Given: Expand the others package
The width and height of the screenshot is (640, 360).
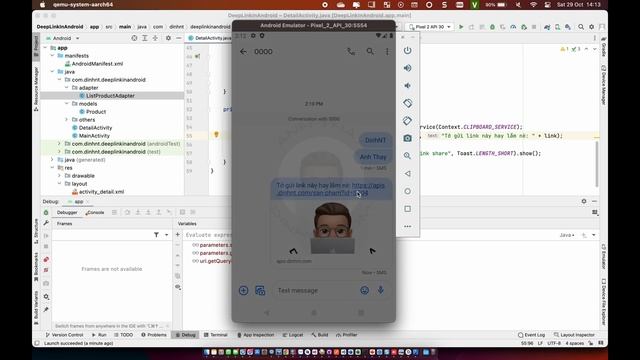Looking at the screenshot, I should tap(67, 120).
